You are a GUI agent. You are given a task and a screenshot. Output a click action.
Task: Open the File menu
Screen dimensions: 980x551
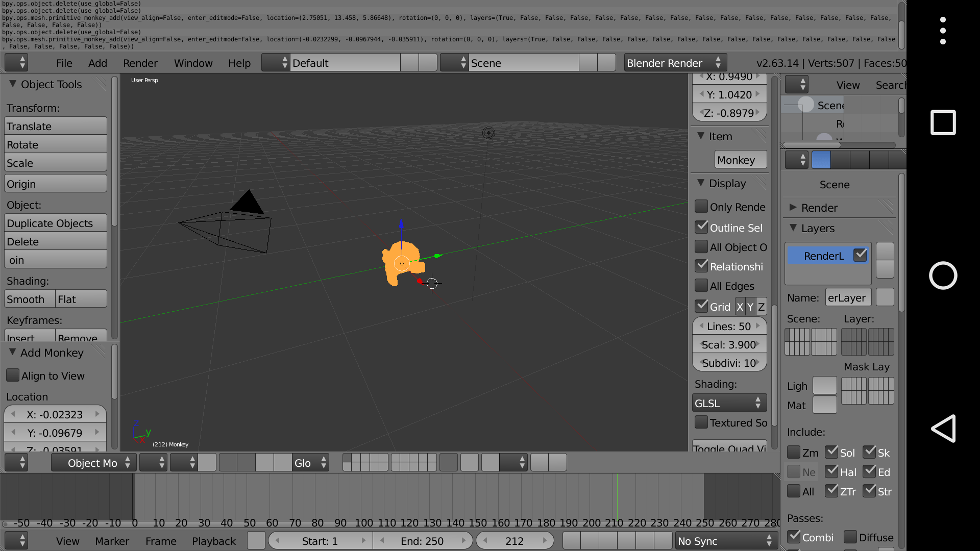click(x=64, y=63)
